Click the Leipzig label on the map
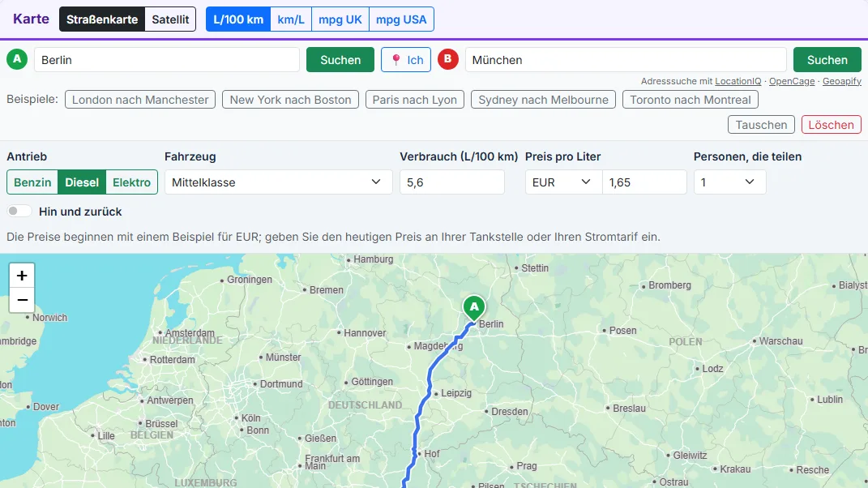 tap(456, 393)
